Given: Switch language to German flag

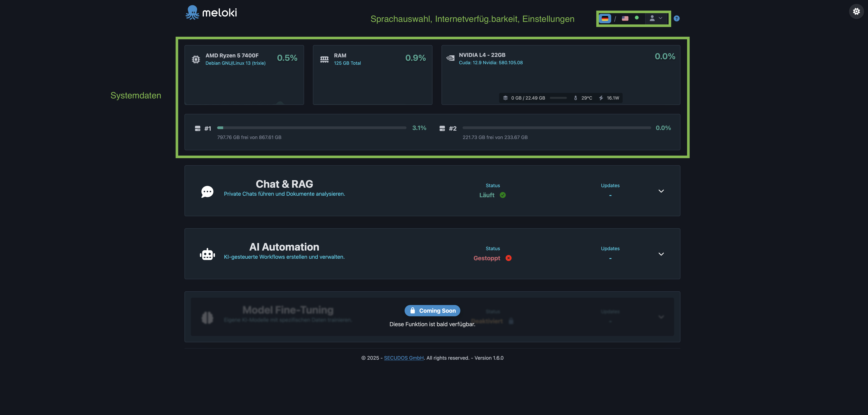Looking at the screenshot, I should [605, 18].
